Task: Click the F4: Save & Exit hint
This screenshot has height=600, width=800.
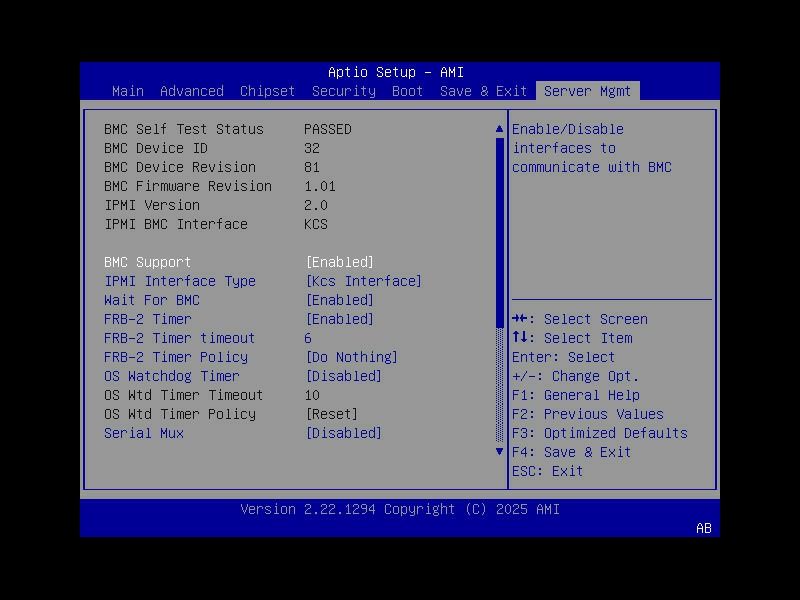Action: [571, 452]
